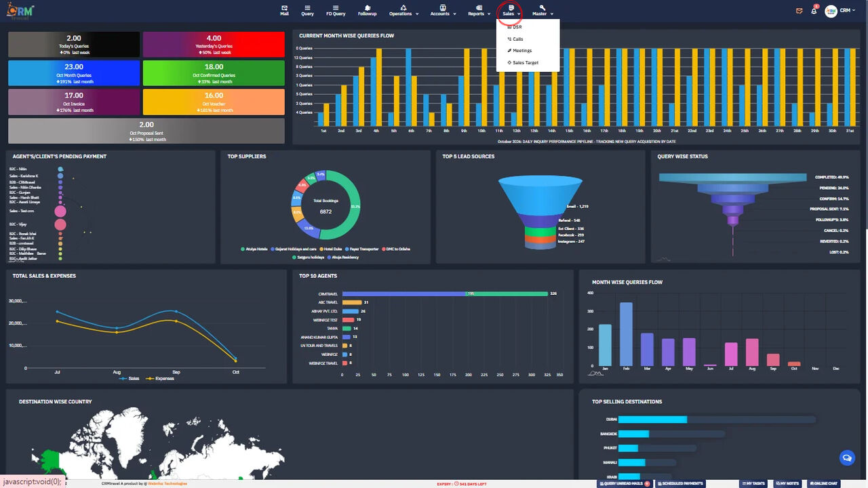Expand the Accounts dropdown menu
This screenshot has height=488, width=868.
point(442,10)
